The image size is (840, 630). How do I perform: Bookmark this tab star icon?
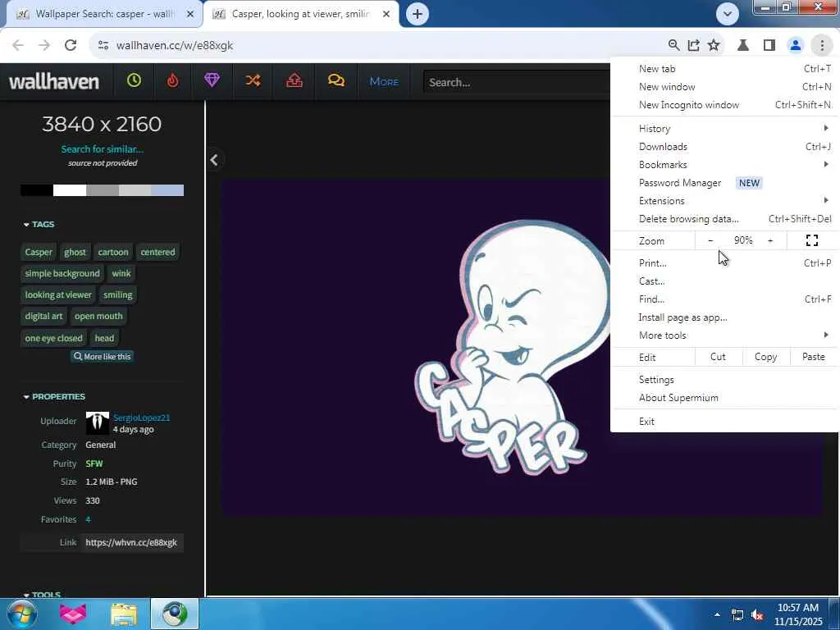[714, 45]
